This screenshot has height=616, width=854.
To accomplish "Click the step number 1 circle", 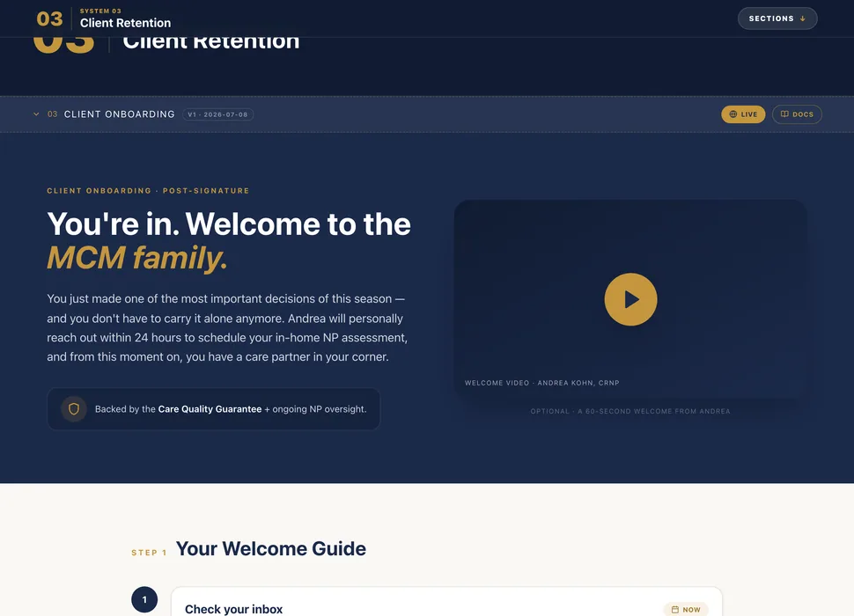I will (144, 599).
